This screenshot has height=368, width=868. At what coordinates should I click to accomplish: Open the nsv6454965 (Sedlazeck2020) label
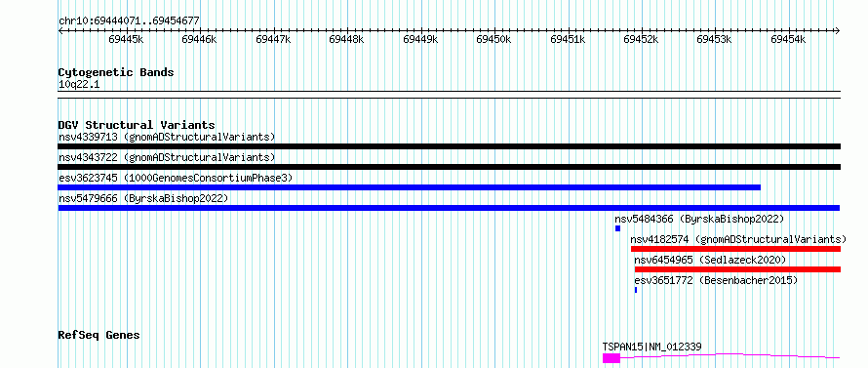710,260
